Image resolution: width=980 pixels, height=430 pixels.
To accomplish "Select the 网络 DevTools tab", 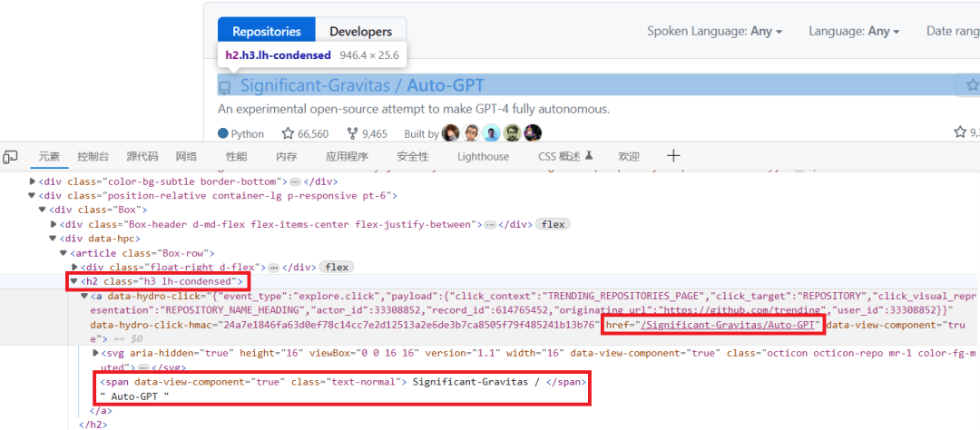I will pyautogui.click(x=186, y=157).
